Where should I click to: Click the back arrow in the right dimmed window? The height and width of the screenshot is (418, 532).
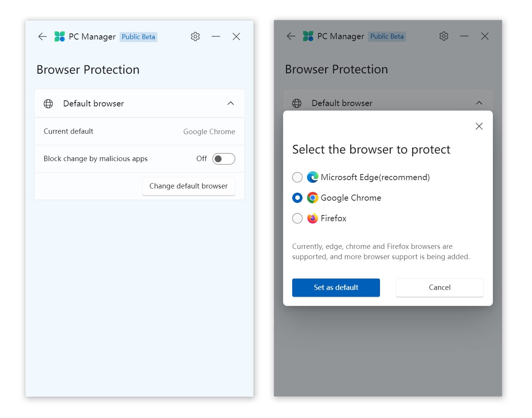pos(291,36)
